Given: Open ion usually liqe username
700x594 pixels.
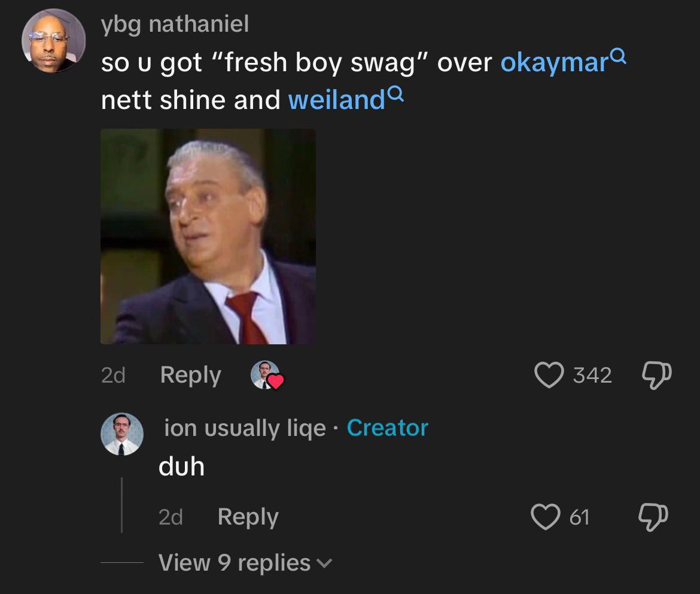Looking at the screenshot, I should point(245,428).
